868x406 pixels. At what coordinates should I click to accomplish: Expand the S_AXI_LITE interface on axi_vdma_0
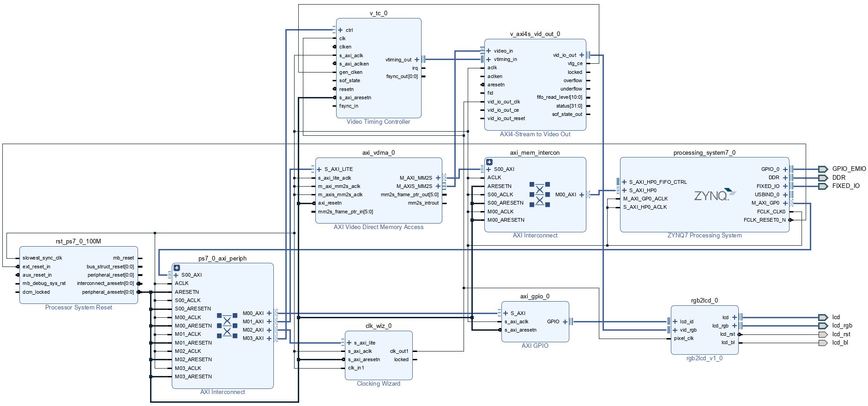319,170
